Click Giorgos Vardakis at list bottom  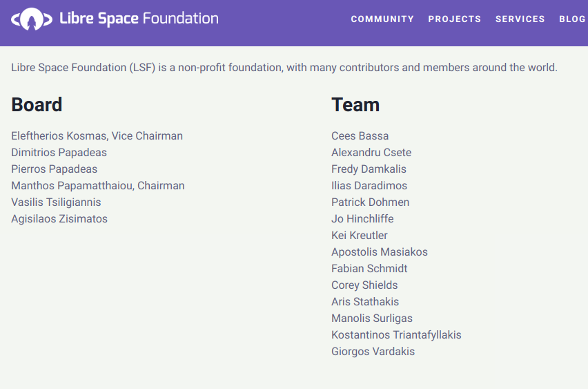[373, 352]
